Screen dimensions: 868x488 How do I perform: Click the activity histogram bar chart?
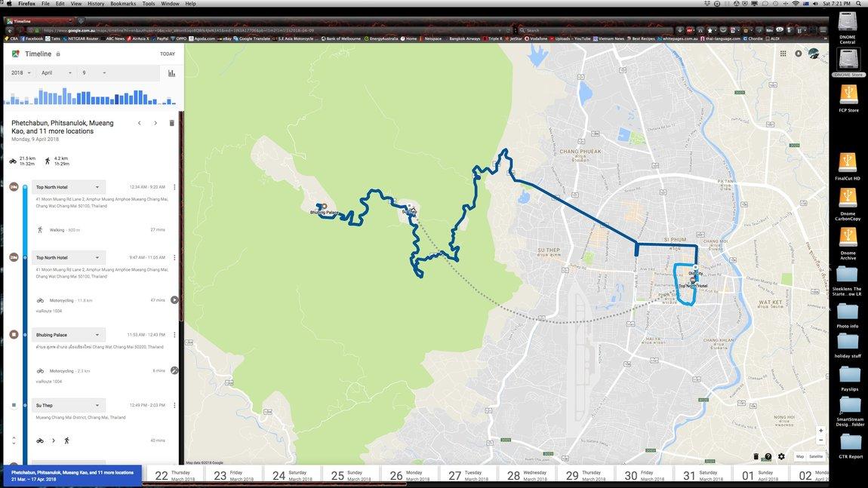tap(90, 96)
